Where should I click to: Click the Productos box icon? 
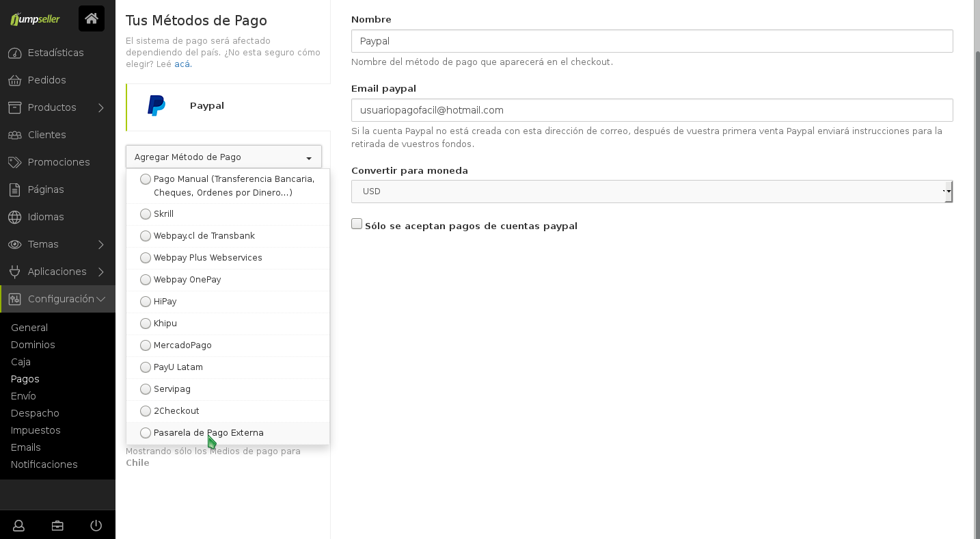click(x=14, y=107)
